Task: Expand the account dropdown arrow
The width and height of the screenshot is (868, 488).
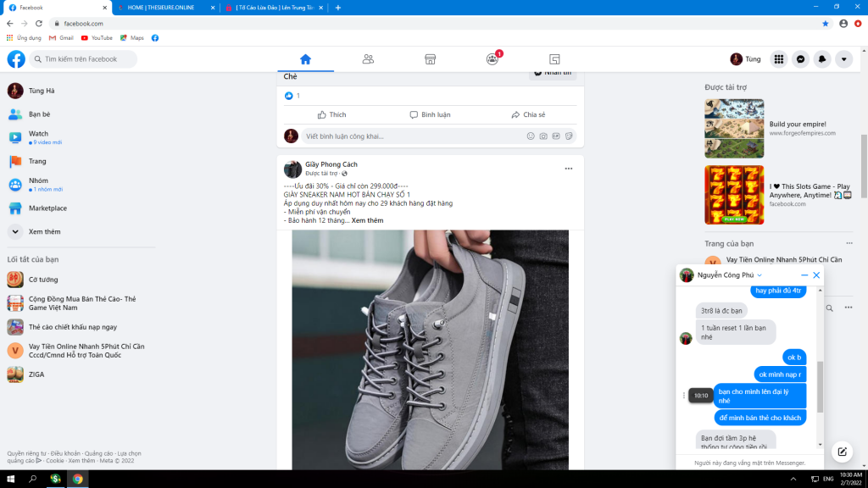Action: (x=843, y=59)
